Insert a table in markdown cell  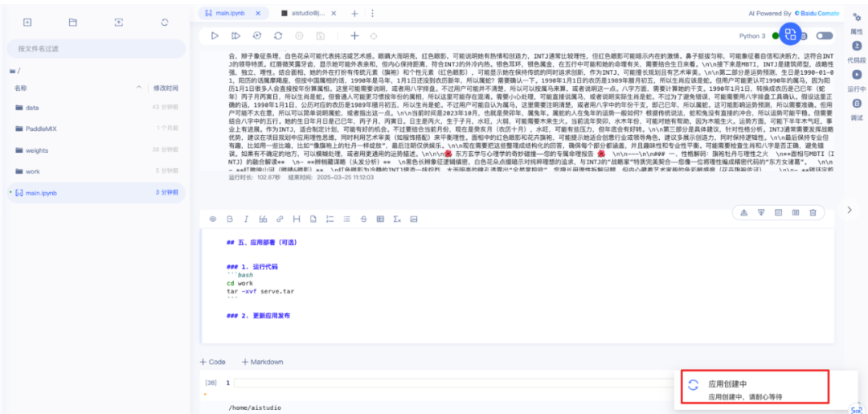380,219
